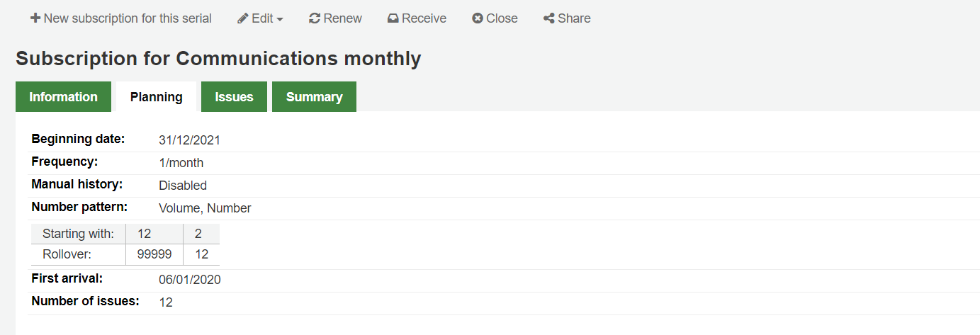Click the Close circle-x icon
Viewport: 980px width, 335px height.
click(478, 18)
